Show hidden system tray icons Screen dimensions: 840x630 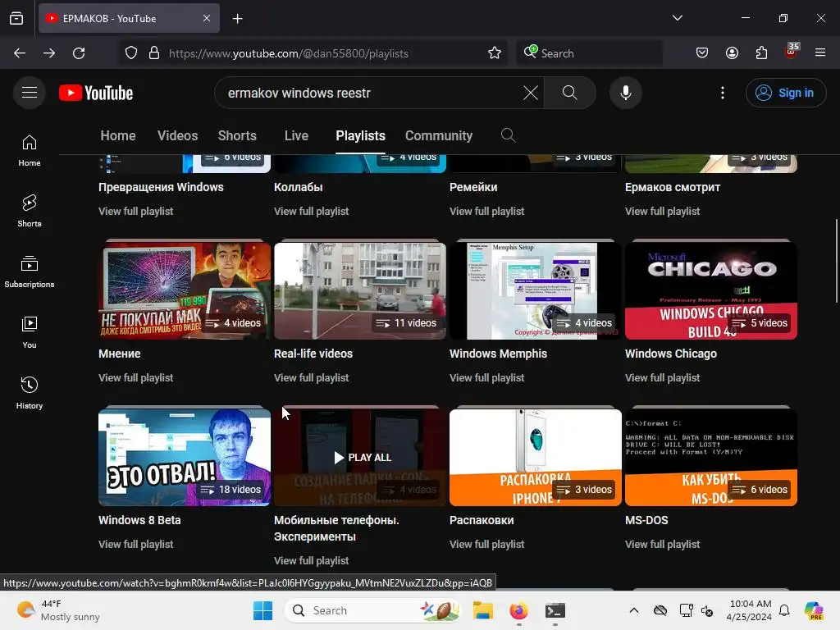click(634, 610)
